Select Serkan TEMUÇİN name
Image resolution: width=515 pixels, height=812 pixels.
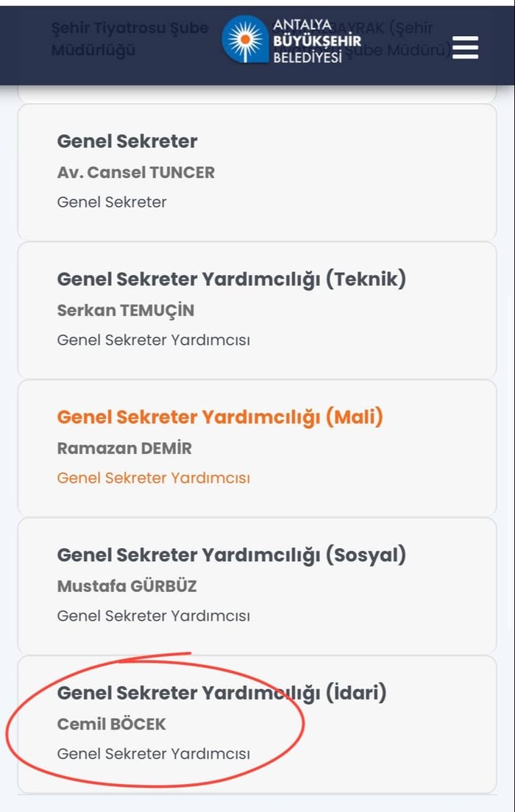pos(126,310)
